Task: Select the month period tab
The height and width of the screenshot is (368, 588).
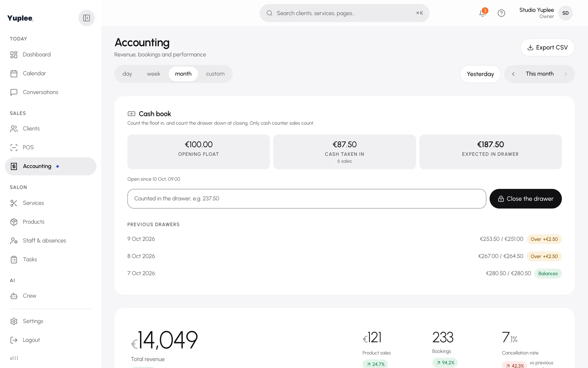Action: pyautogui.click(x=183, y=74)
